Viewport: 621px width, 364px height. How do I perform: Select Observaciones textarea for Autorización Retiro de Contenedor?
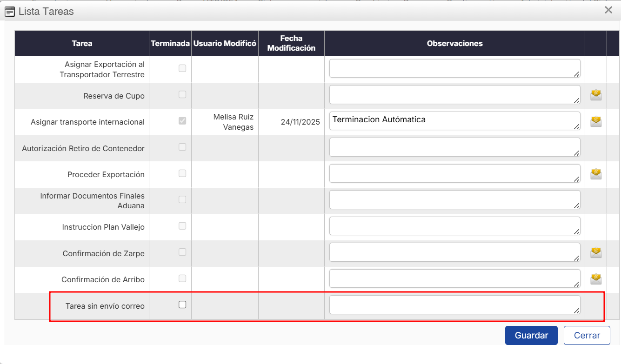[x=454, y=147]
